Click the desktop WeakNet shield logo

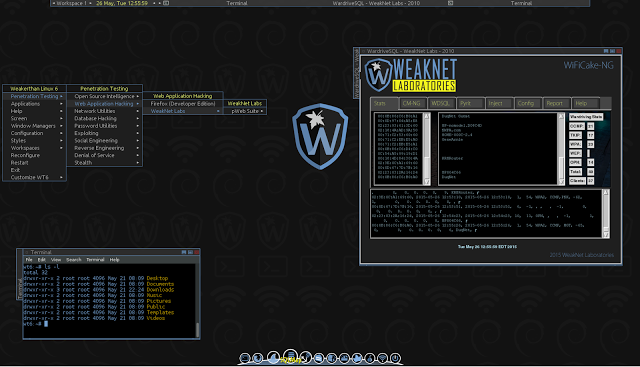[x=320, y=136]
